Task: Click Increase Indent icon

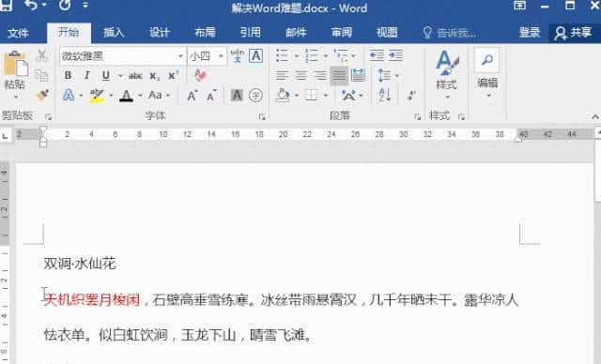Action: pyautogui.click(x=395, y=56)
